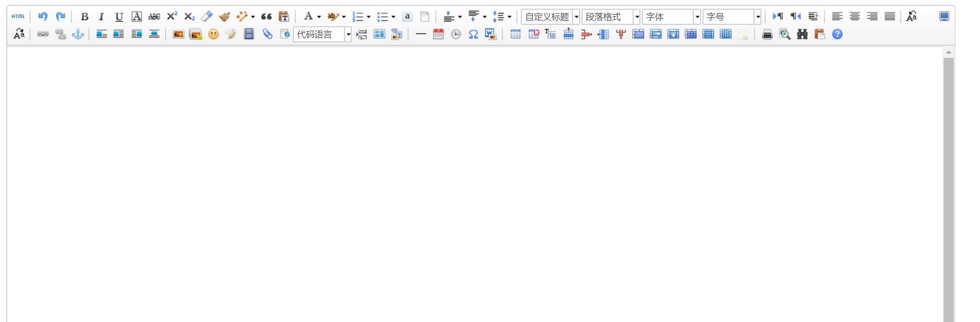The width and height of the screenshot is (980, 322).
Task: Open the highlight background color arrow
Action: pyautogui.click(x=344, y=17)
